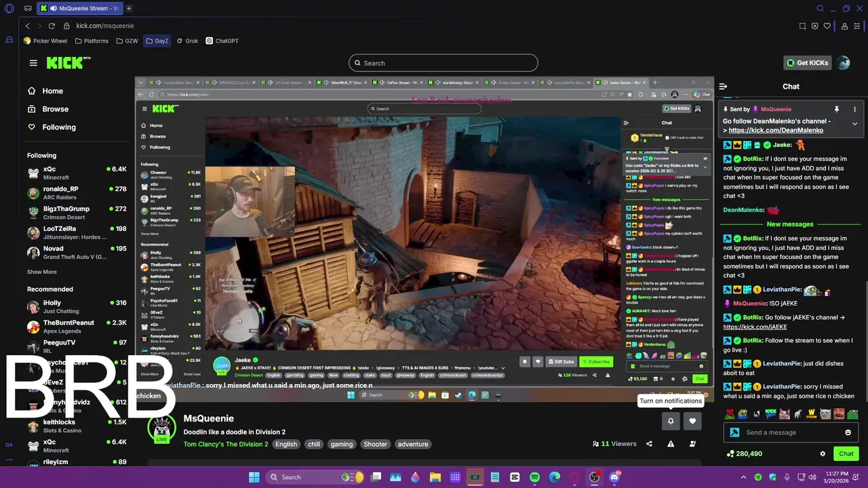Click the kick.com/msqueenie address bar
Image resolution: width=868 pixels, height=488 pixels.
105,26
